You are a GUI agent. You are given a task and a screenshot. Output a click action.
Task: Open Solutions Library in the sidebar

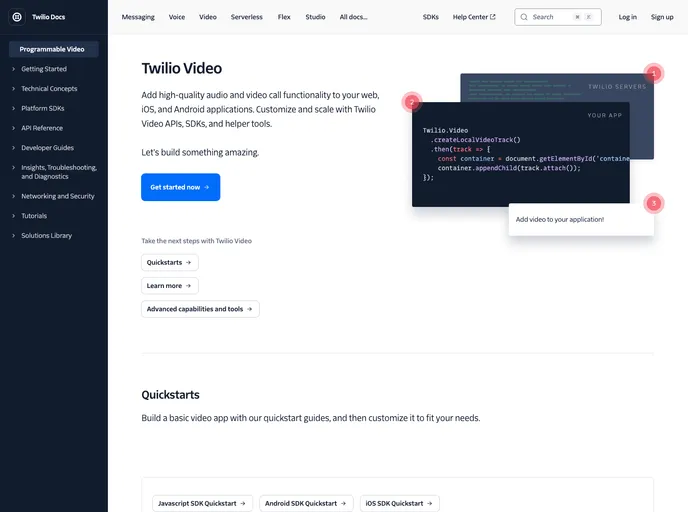(47, 236)
